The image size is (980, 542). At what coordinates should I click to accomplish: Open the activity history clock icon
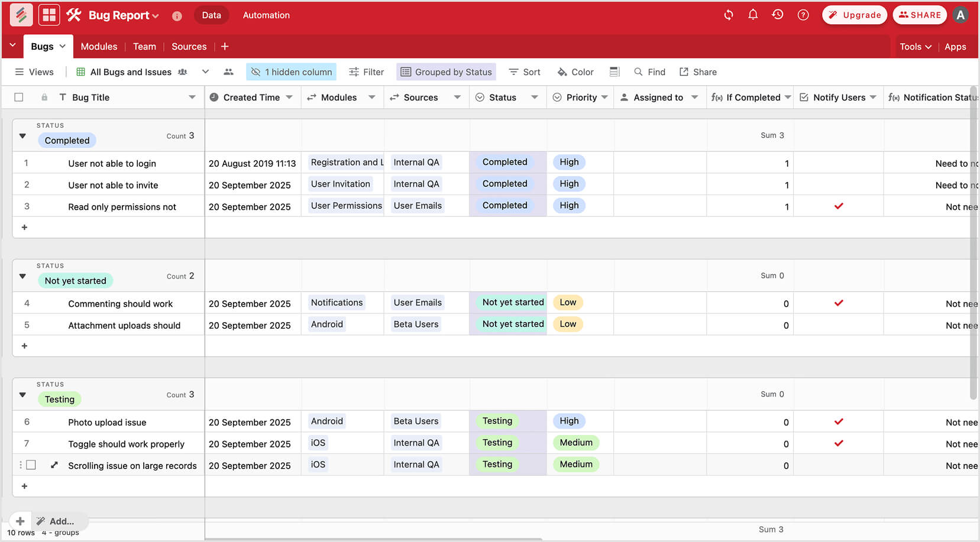tap(778, 15)
